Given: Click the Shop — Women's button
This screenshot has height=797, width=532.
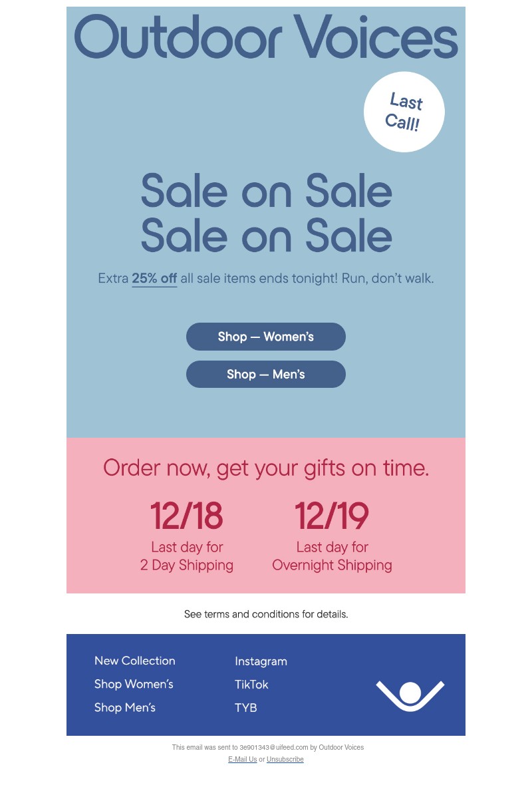Looking at the screenshot, I should click(x=266, y=337).
